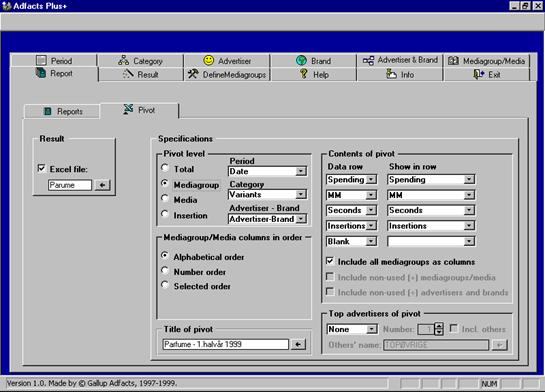Click the Exit door icon
Screen dimensions: 545x392
[479, 74]
